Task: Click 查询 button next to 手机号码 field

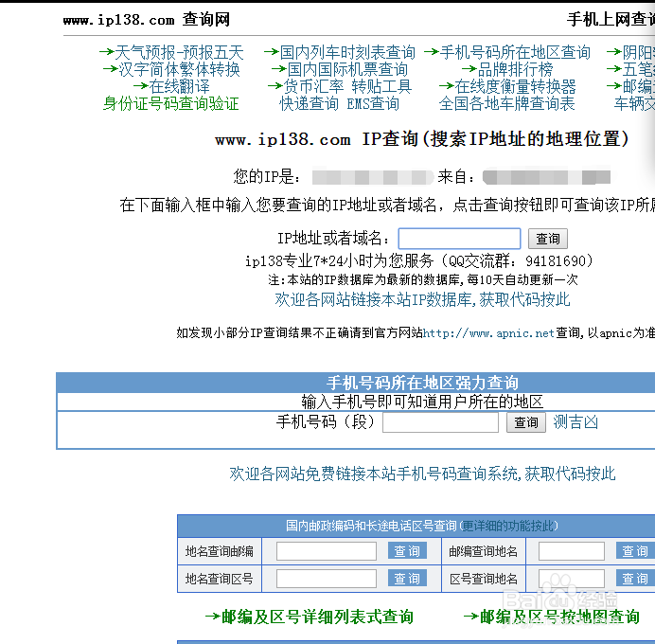Action: (526, 422)
